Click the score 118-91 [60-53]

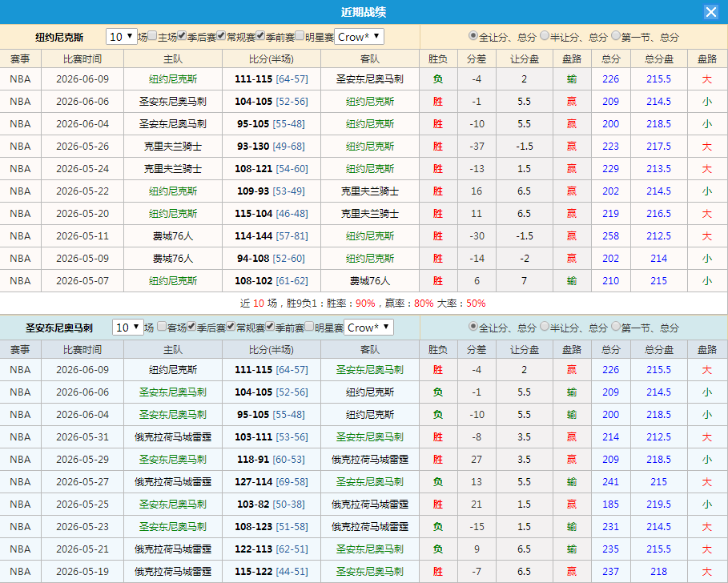coord(271,459)
